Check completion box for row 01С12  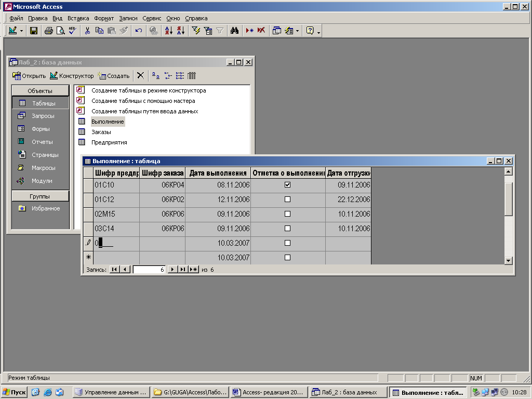[x=287, y=199]
